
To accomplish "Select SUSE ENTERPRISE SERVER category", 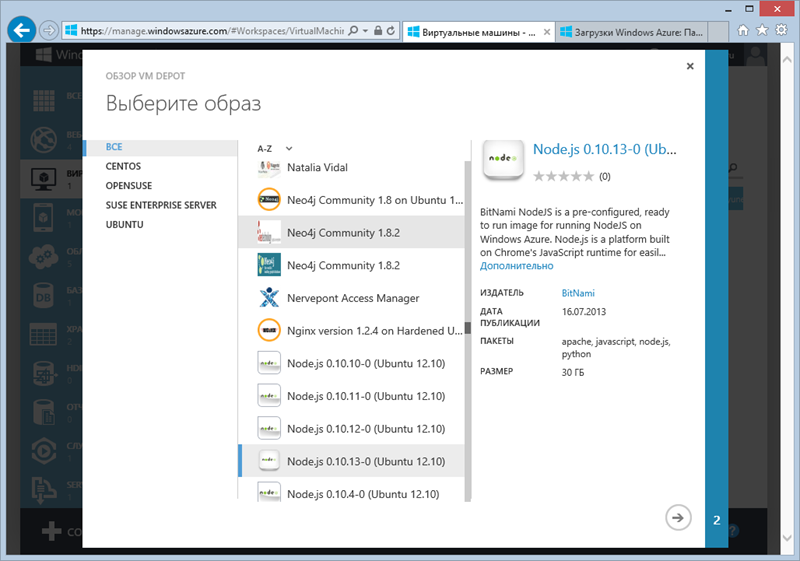I will [161, 205].
